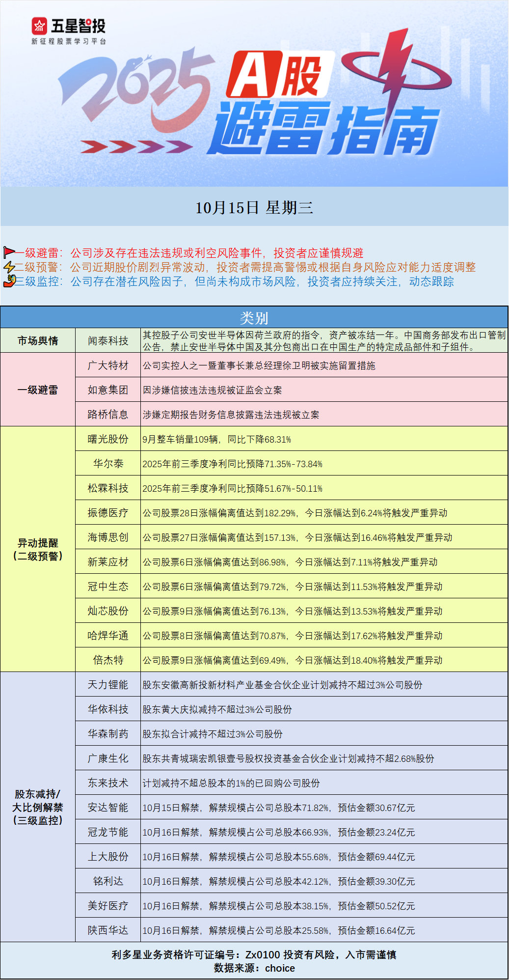Click 松霖科技's 预降51.67%-50.11% description
This screenshot has height=980, width=509.
(x=232, y=489)
